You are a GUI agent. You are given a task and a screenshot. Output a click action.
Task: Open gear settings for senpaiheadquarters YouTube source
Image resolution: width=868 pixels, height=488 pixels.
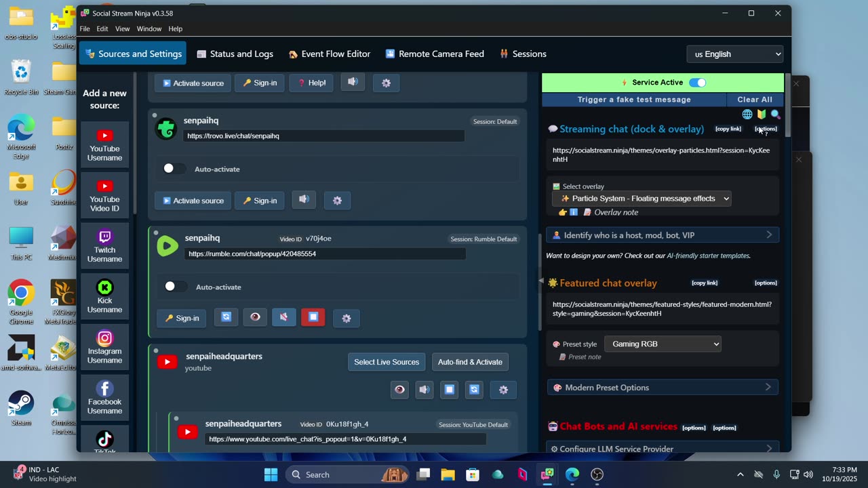pyautogui.click(x=503, y=390)
